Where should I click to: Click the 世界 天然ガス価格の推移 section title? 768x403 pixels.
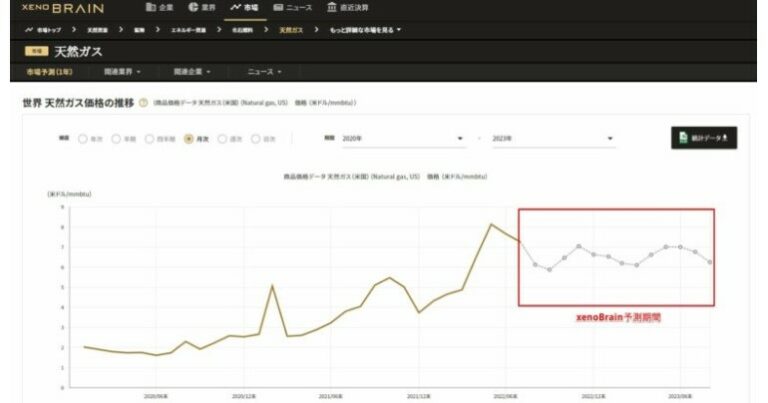78,103
